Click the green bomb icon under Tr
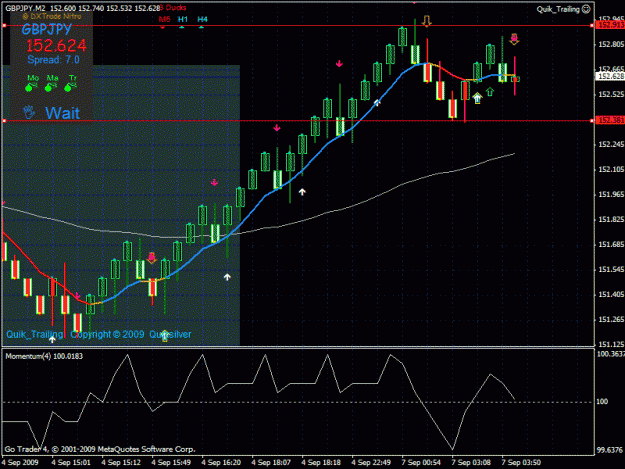 tap(70, 87)
